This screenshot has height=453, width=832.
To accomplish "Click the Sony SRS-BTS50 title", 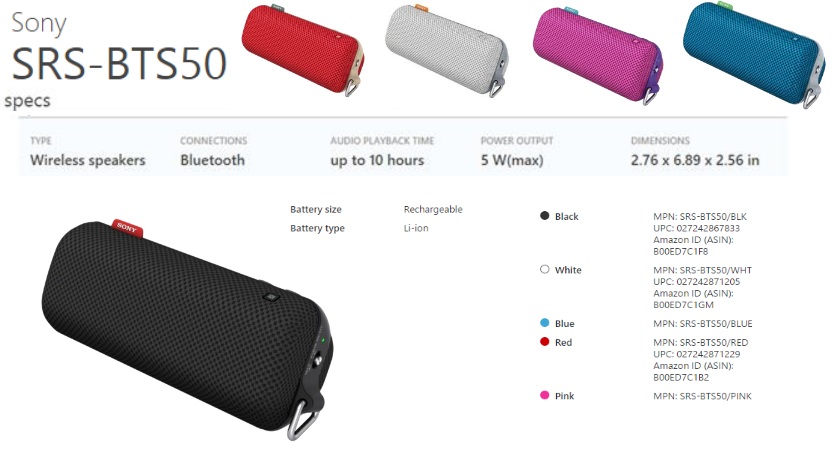I will pyautogui.click(x=119, y=49).
